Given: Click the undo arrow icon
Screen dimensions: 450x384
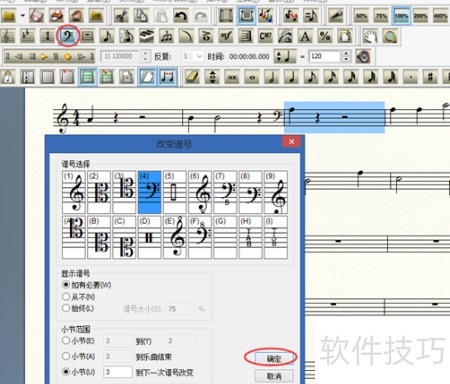Looking at the screenshot, I should click(181, 16).
